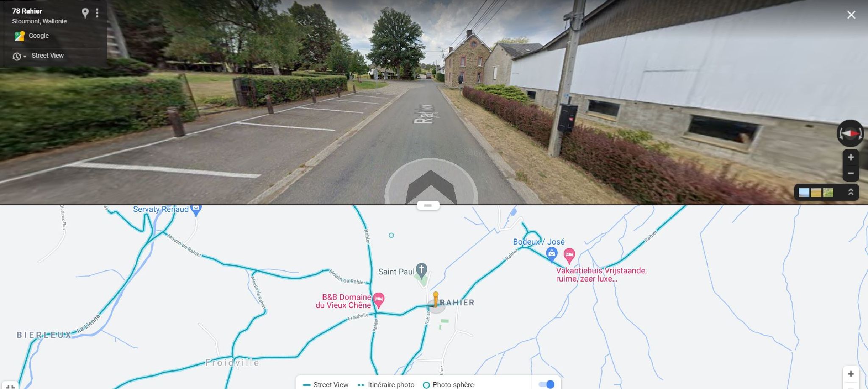
Task: Click the Vakantiehuis Vrijstaande lodging pin
Action: [569, 255]
